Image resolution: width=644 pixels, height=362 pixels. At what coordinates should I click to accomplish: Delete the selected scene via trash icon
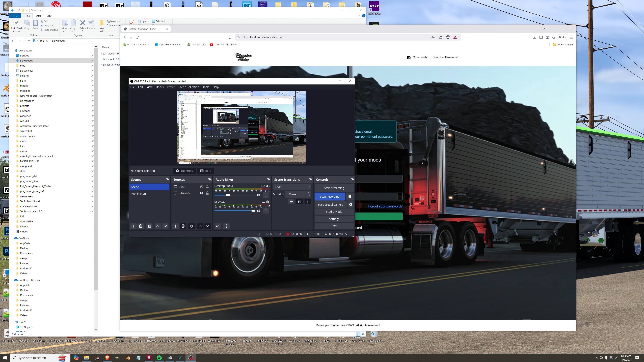(141, 226)
